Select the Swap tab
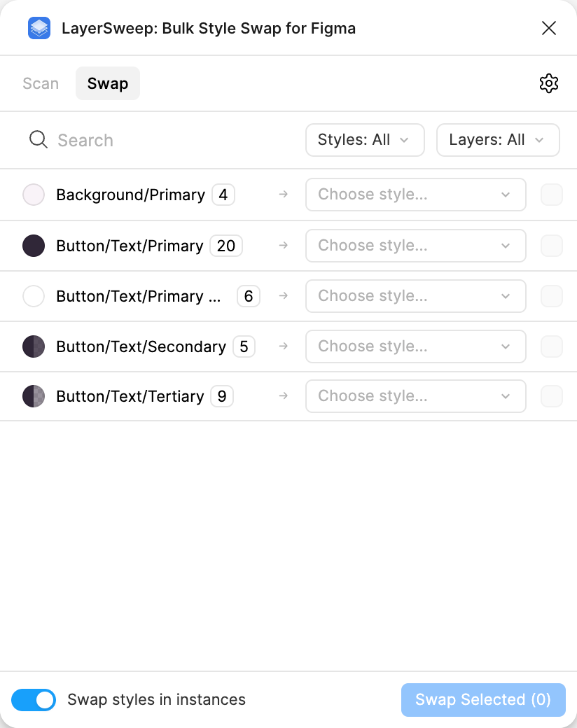577x728 pixels. (107, 83)
